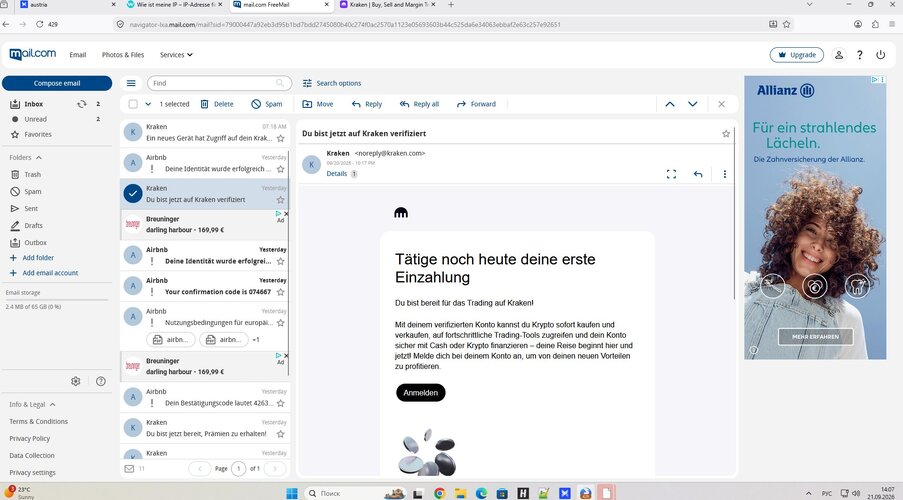Expand email Details
Viewport: 903px width, 500px height.
(x=337, y=173)
